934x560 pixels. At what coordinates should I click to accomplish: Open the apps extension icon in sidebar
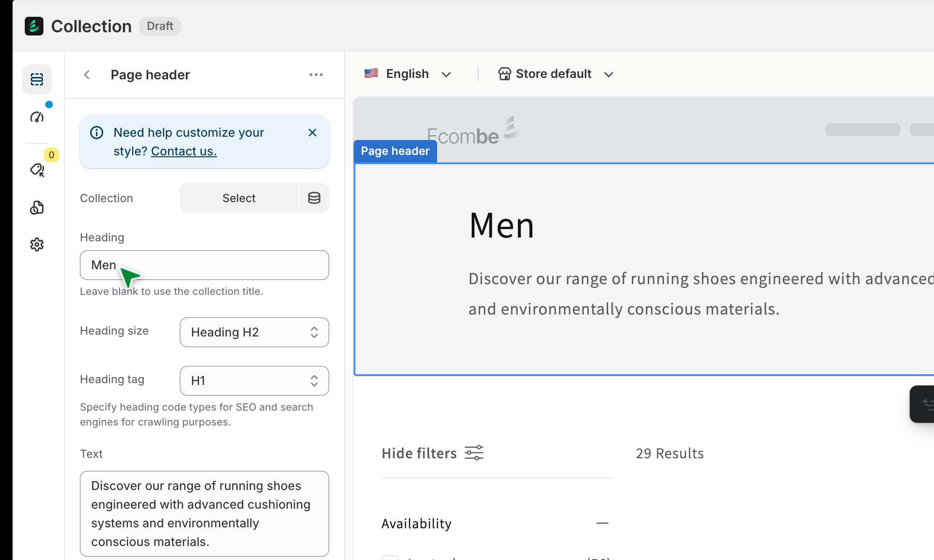[37, 208]
